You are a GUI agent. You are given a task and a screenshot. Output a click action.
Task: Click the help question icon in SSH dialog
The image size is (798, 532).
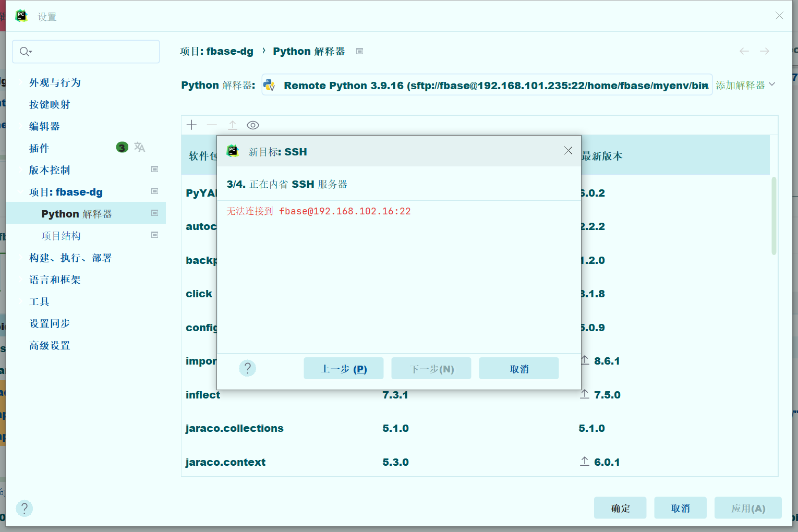(x=248, y=368)
